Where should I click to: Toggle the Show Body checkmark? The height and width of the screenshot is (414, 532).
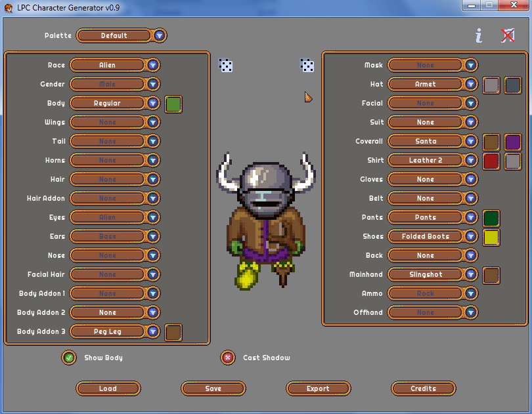click(69, 358)
